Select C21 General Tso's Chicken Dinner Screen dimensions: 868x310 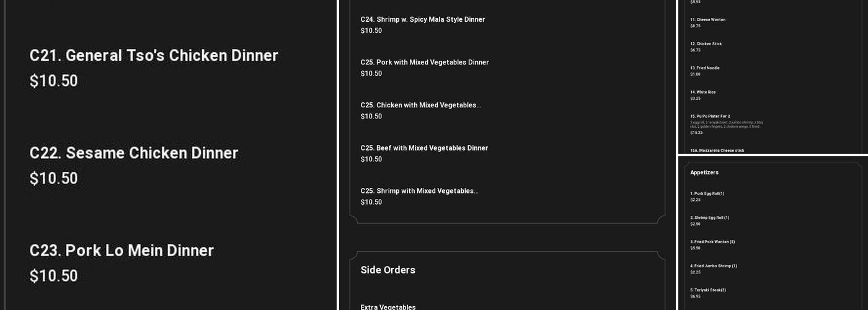point(154,56)
